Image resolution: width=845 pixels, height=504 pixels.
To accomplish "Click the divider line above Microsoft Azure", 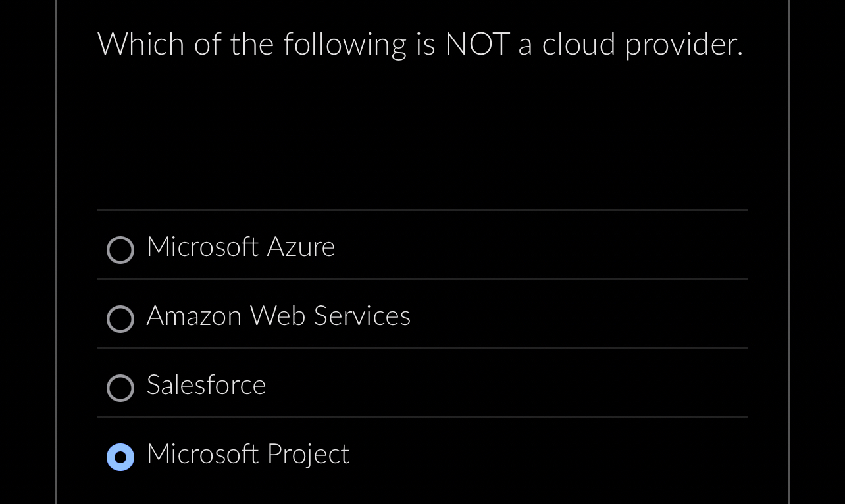I will tap(421, 209).
